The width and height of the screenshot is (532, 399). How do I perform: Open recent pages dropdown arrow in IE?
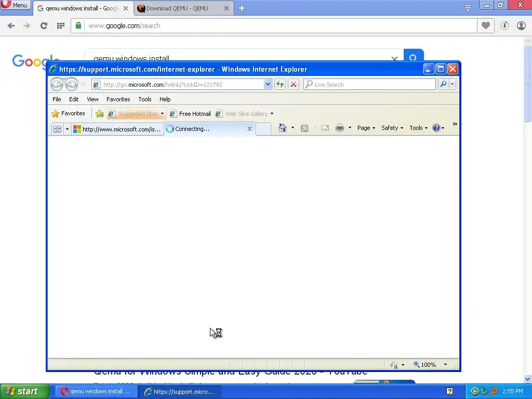click(83, 85)
